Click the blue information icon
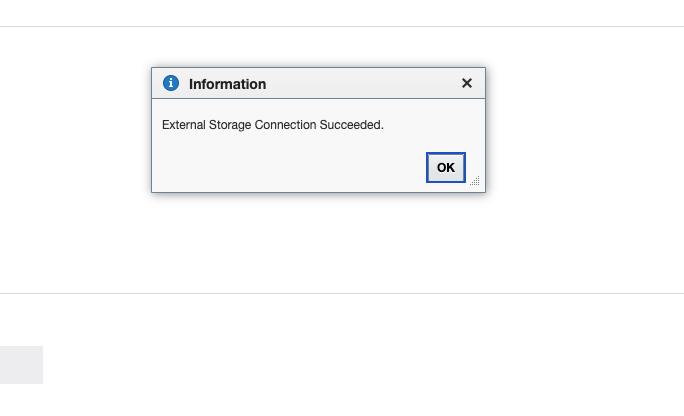 (171, 83)
